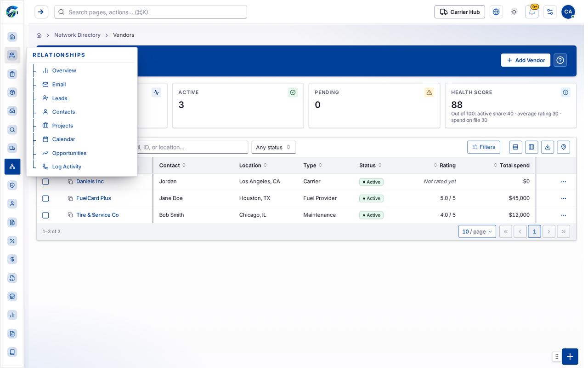The height and width of the screenshot is (368, 588).
Task: Open the map pin view icon
Action: pos(564,147)
